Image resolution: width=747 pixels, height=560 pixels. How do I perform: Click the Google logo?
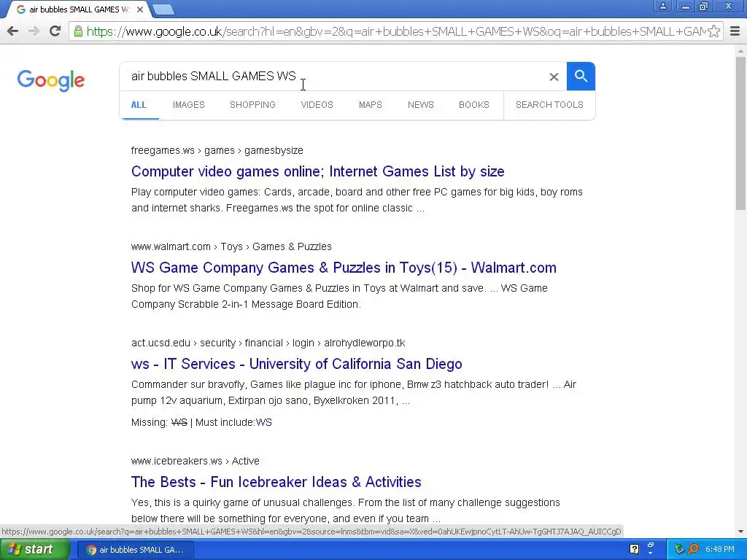click(51, 80)
